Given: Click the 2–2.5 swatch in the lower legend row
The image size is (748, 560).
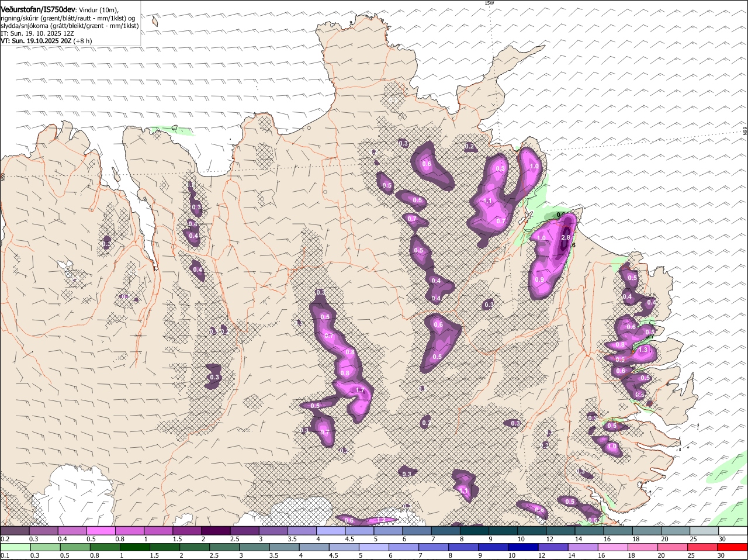Looking at the screenshot, I should 194,548.
